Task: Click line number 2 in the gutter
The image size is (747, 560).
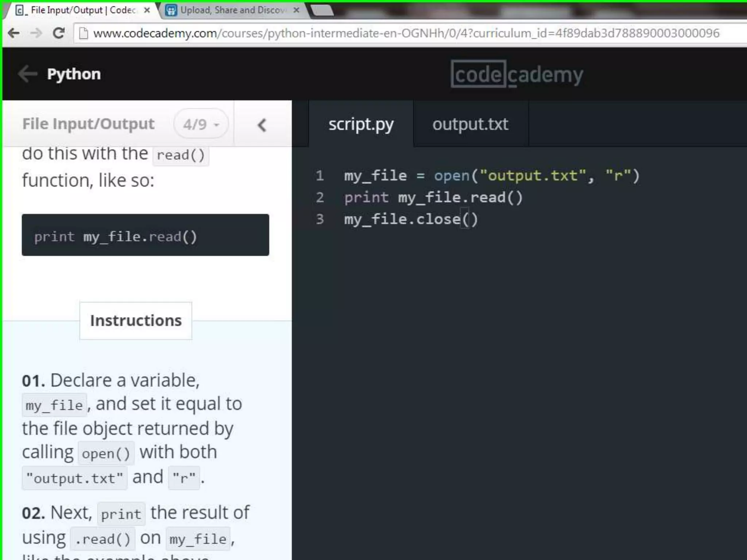Action: 320,198
